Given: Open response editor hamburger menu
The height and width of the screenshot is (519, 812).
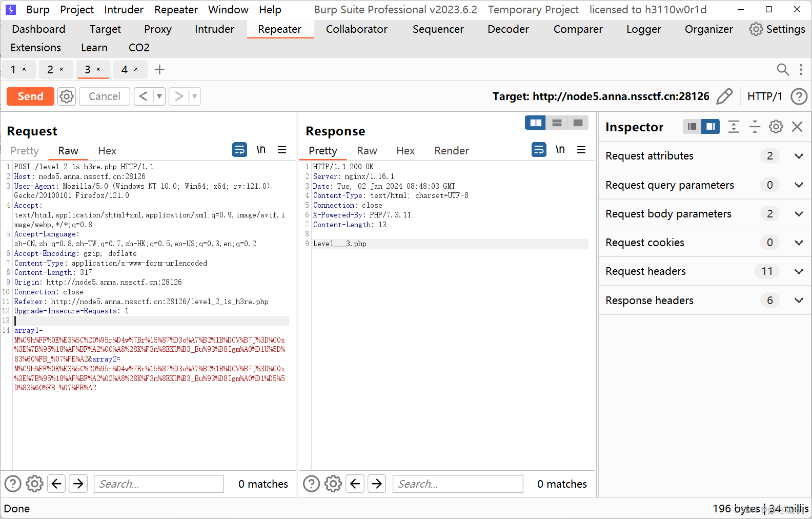Looking at the screenshot, I should point(581,150).
